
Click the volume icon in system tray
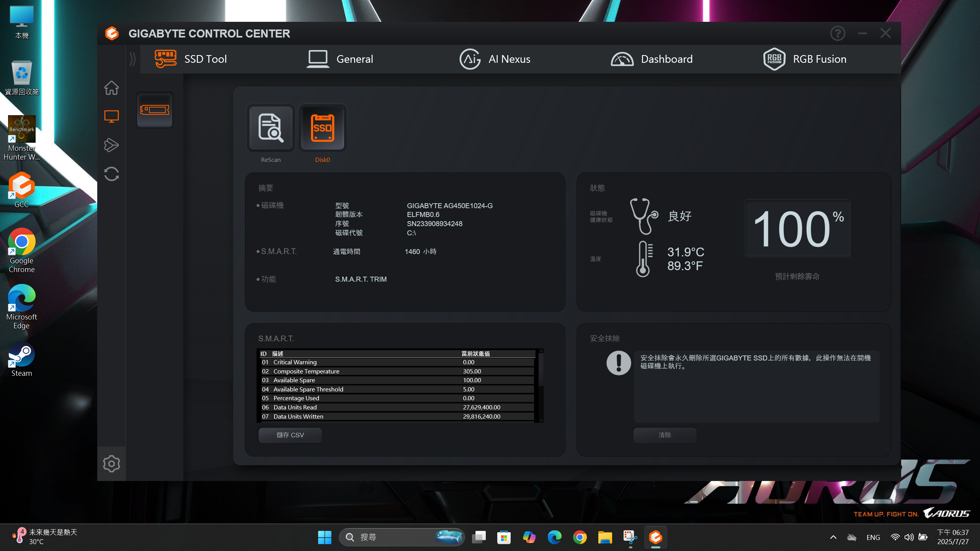tap(909, 537)
